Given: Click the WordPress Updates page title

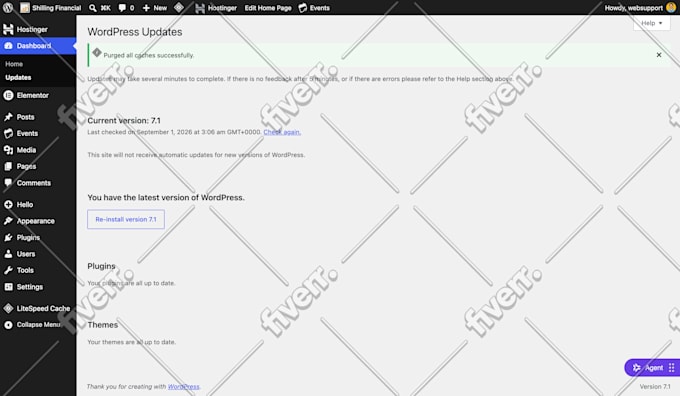Looking at the screenshot, I should point(134,32).
